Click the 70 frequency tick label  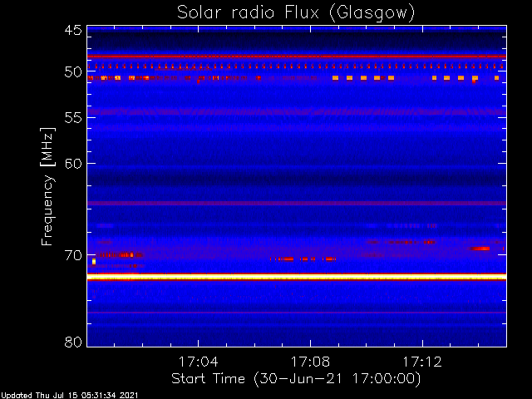pyautogui.click(x=73, y=255)
